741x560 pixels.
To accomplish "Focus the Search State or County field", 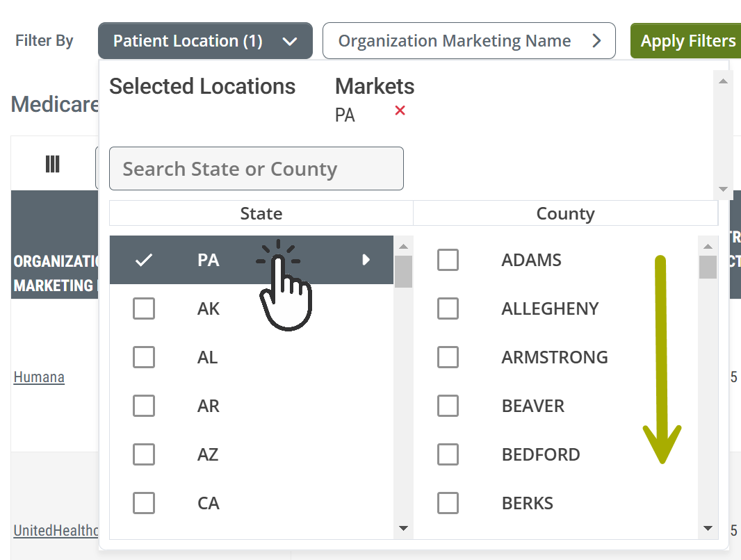I will tap(256, 169).
